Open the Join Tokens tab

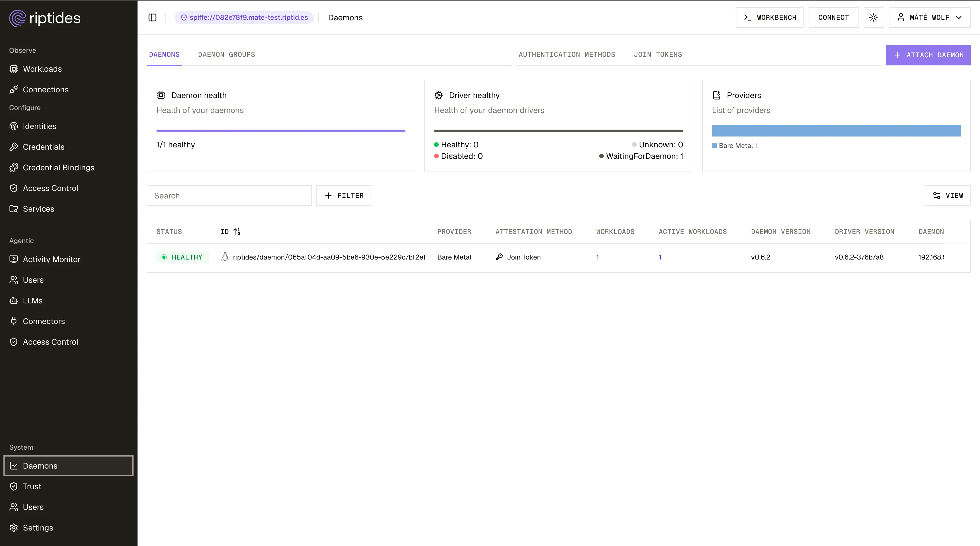658,54
